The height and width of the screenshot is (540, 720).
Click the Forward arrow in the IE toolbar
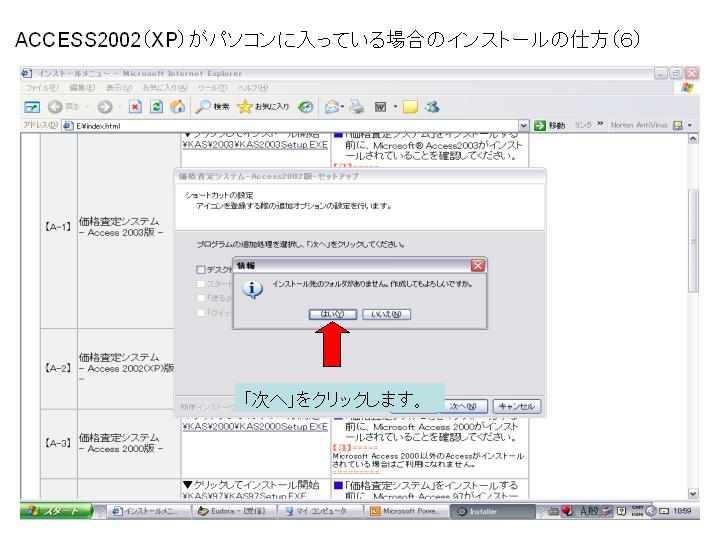pos(105,107)
